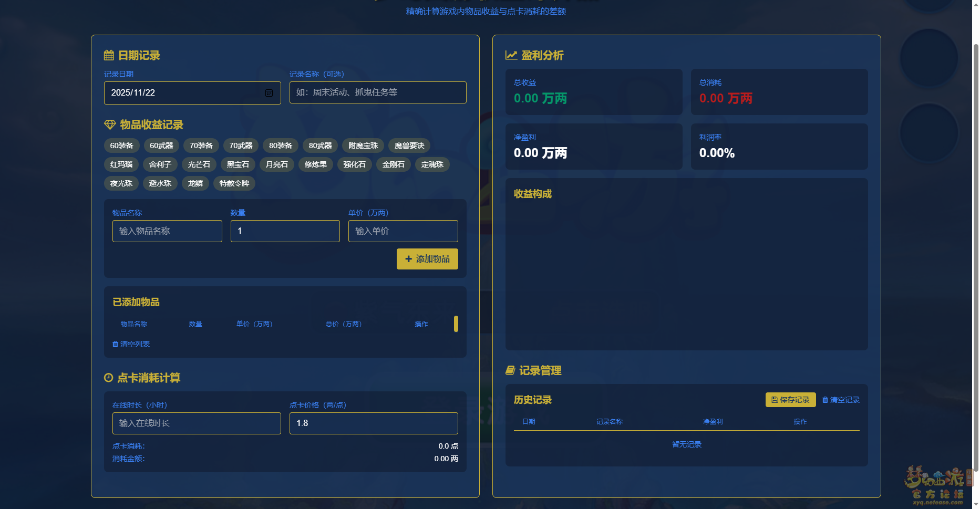
Task: Click the book icon beside 记录管理
Action: (510, 370)
